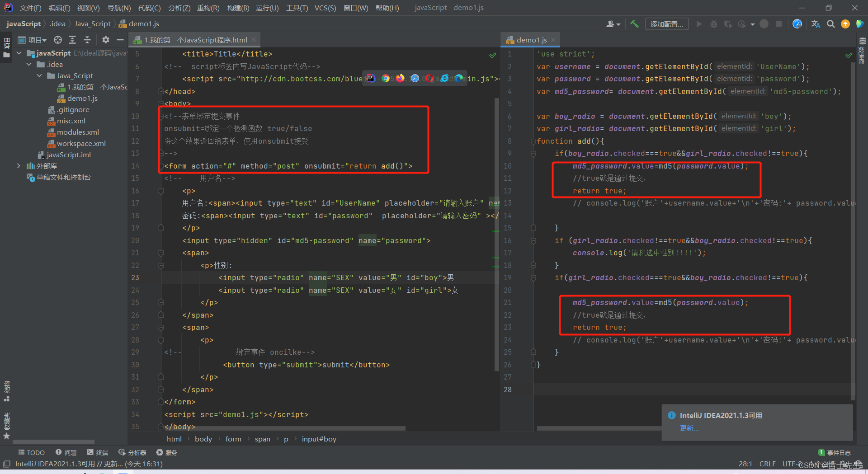This screenshot has height=474, width=868.
Task: Click the Profiler run icon
Action: [x=742, y=24]
